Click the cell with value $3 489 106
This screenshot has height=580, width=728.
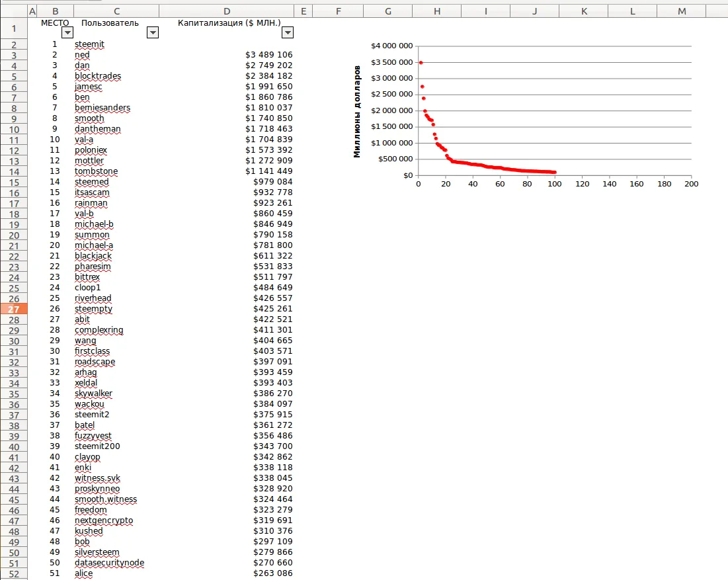point(268,55)
